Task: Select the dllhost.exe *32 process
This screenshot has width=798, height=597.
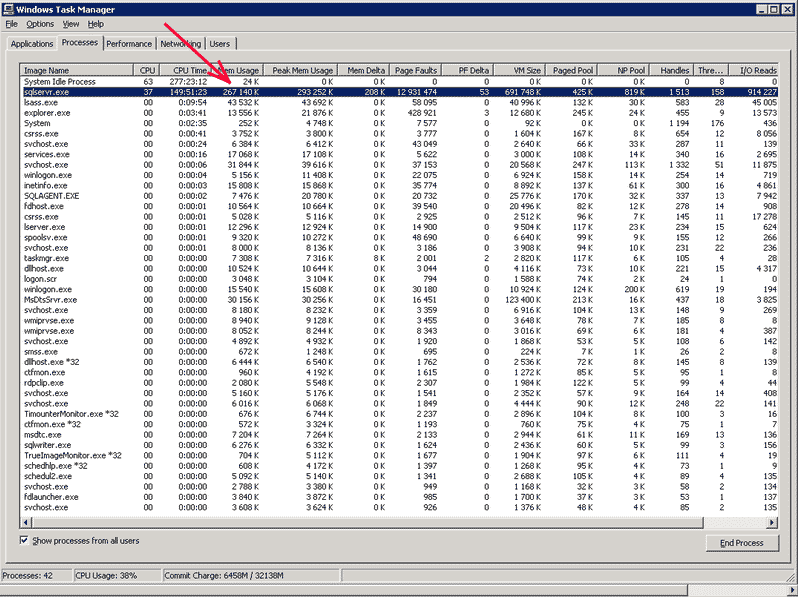Action: click(x=399, y=362)
